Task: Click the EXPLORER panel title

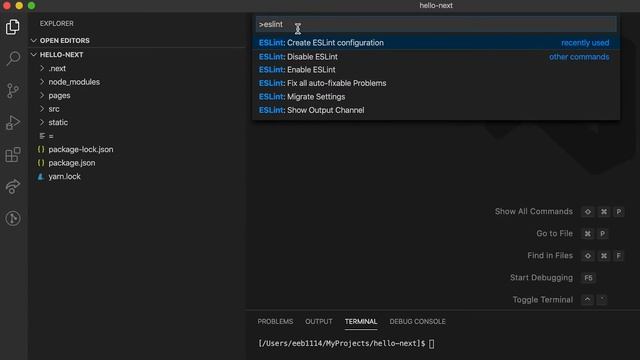Action: click(57, 24)
